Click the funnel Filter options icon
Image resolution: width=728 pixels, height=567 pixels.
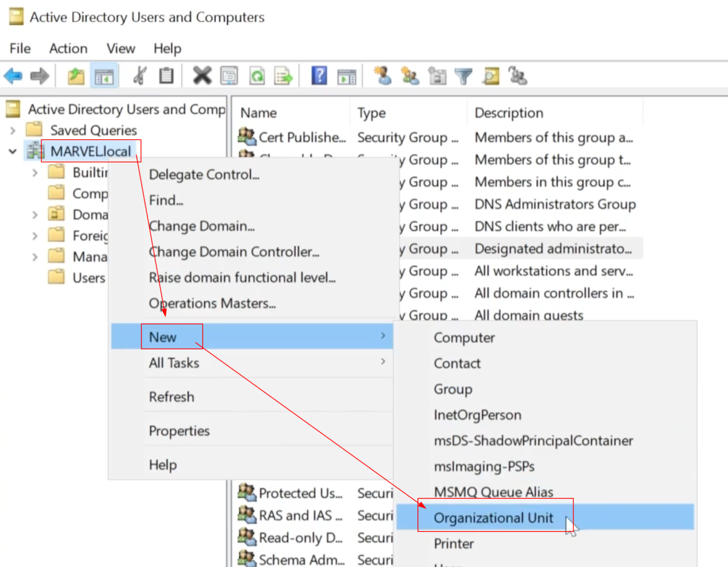click(463, 76)
